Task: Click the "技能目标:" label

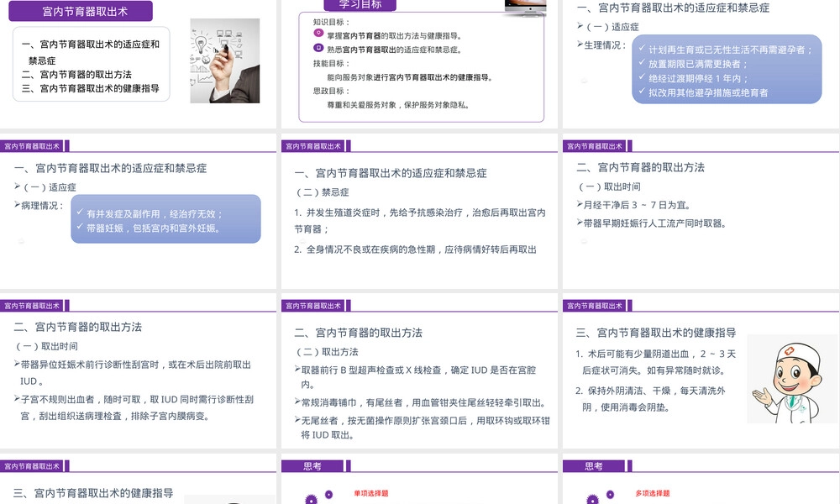Action: coord(331,63)
